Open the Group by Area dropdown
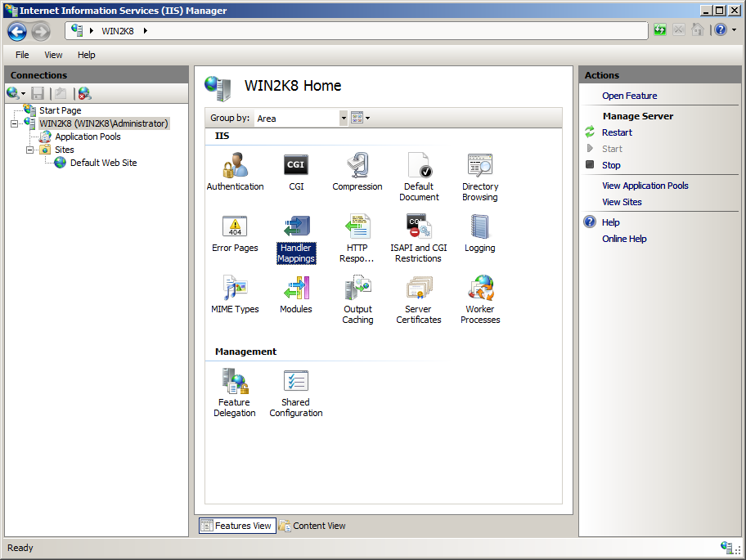Screen dimensions: 746x560 [344, 119]
